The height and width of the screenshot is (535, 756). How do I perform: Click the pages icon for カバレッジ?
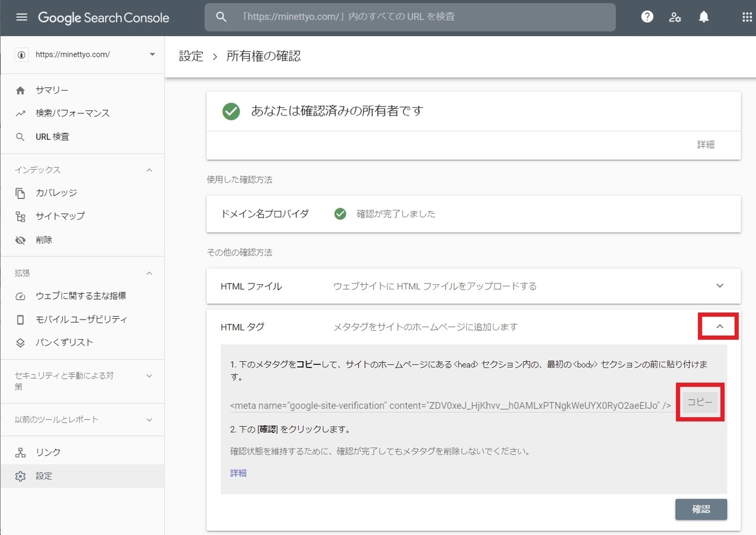(20, 193)
